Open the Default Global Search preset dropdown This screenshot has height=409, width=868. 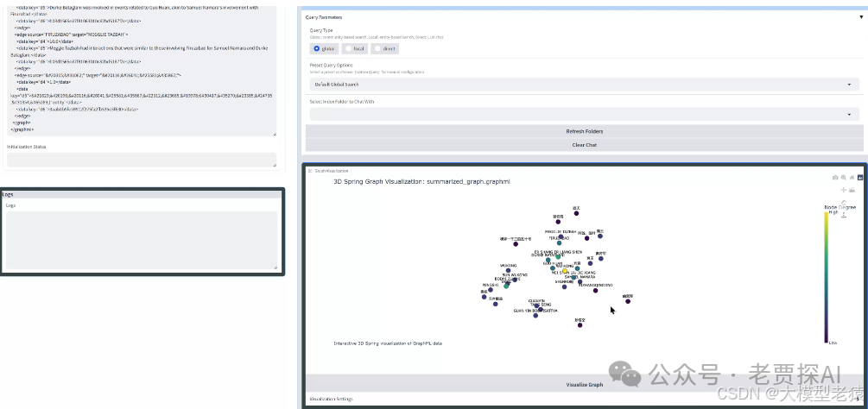pyautogui.click(x=584, y=85)
